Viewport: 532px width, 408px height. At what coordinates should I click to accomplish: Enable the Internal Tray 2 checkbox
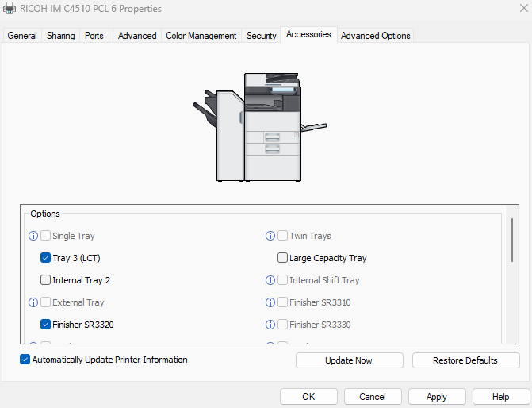coord(45,280)
